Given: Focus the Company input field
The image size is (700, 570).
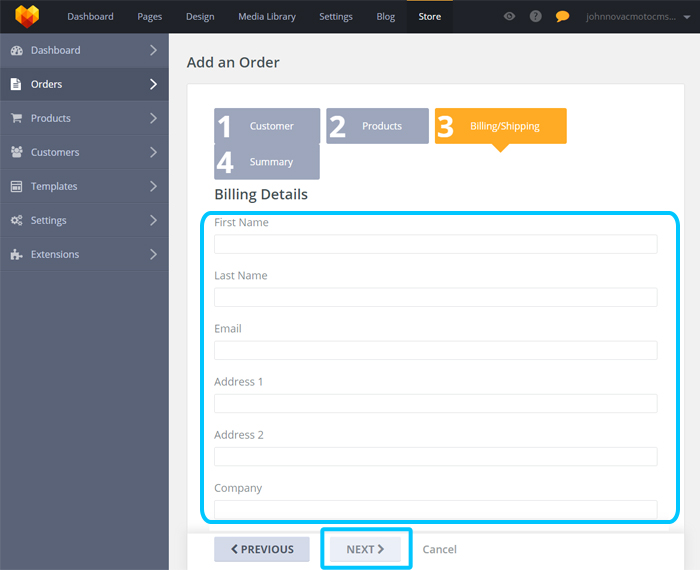Looking at the screenshot, I should point(436,509).
